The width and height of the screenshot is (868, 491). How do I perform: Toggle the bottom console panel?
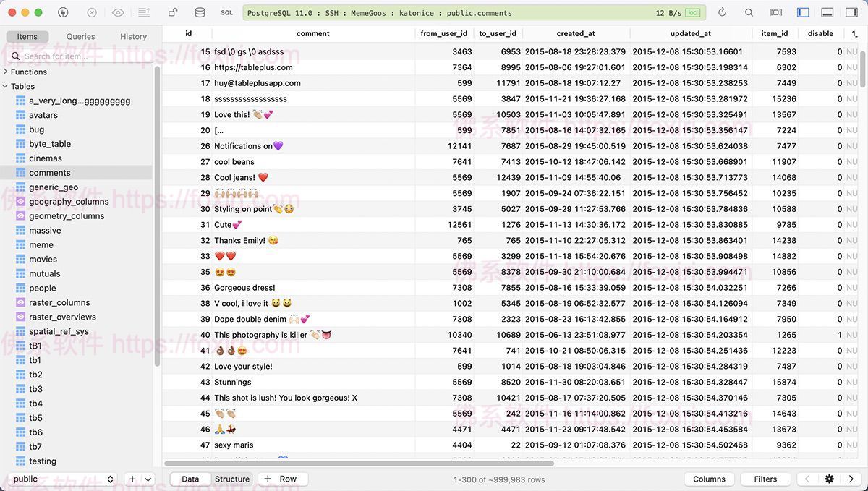827,12
